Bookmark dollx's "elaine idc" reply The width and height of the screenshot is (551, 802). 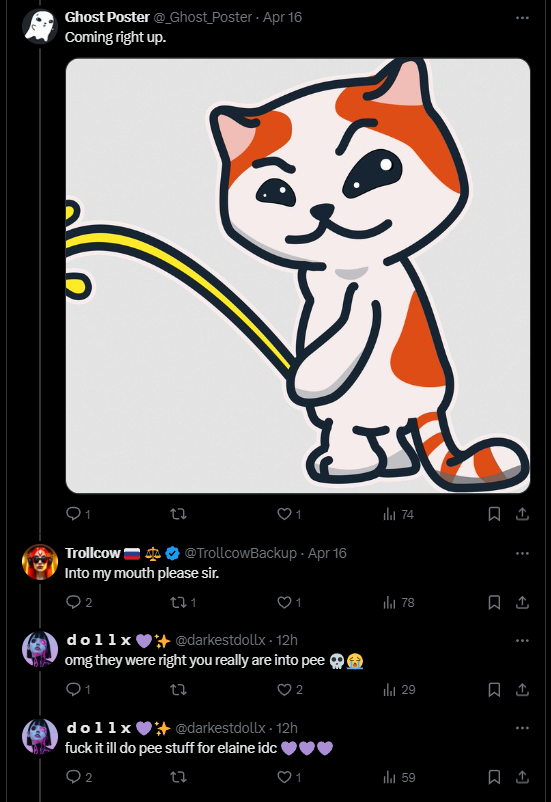494,777
